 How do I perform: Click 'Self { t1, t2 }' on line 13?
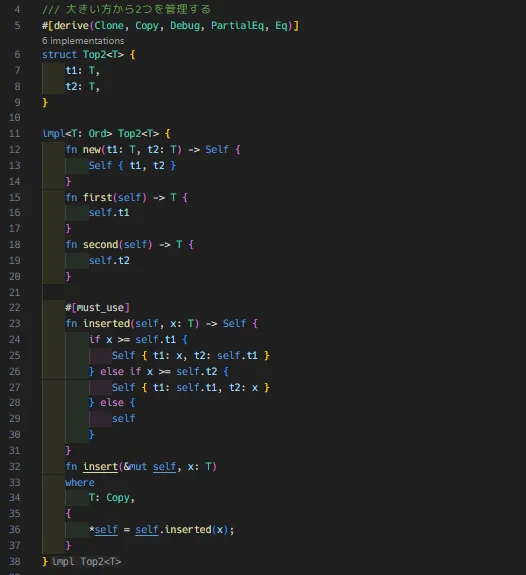pos(132,165)
